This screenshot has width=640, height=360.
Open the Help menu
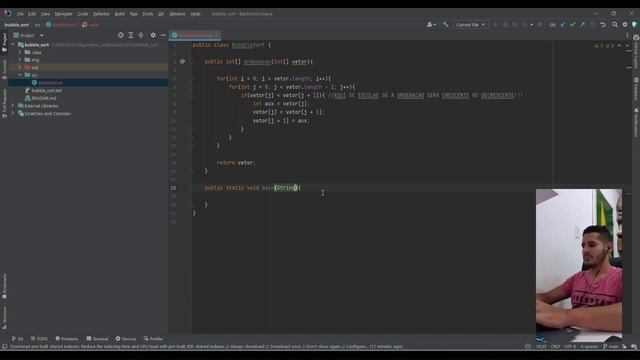point(196,14)
